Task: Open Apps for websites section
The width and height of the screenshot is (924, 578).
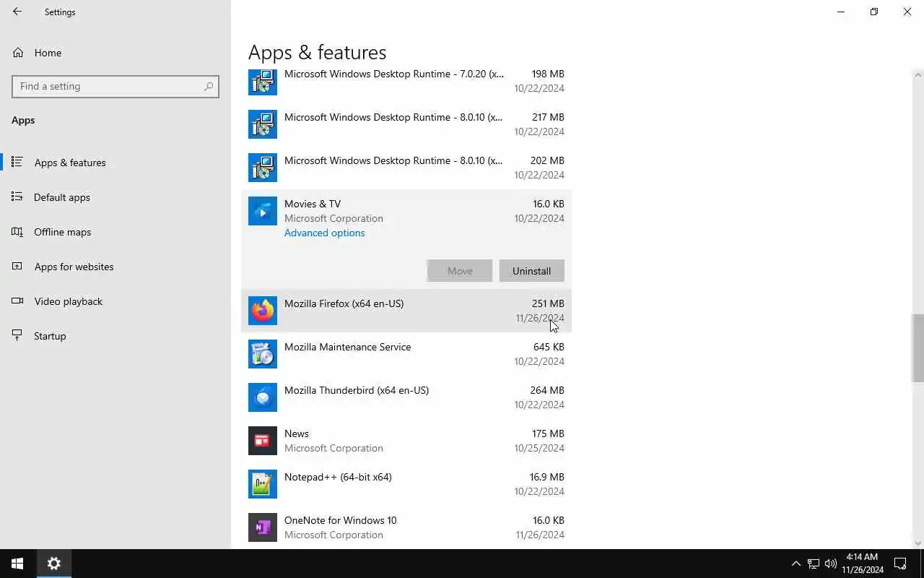Action: pos(115,267)
